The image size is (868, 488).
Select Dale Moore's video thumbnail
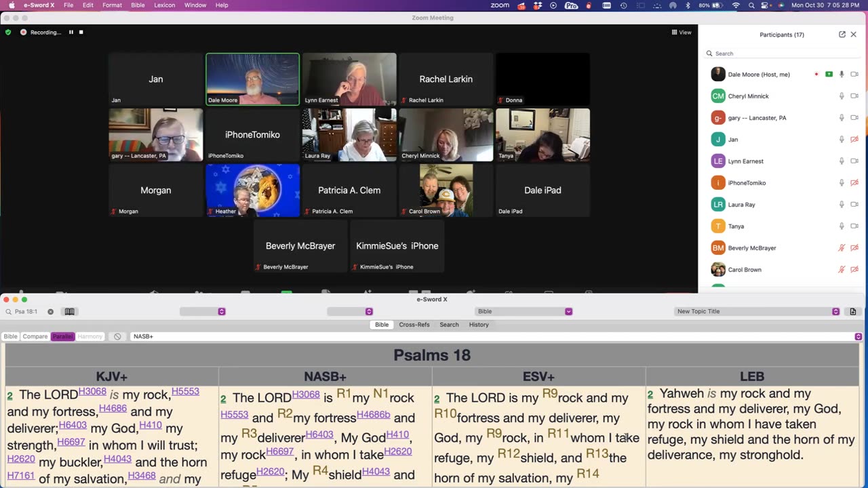coord(252,79)
